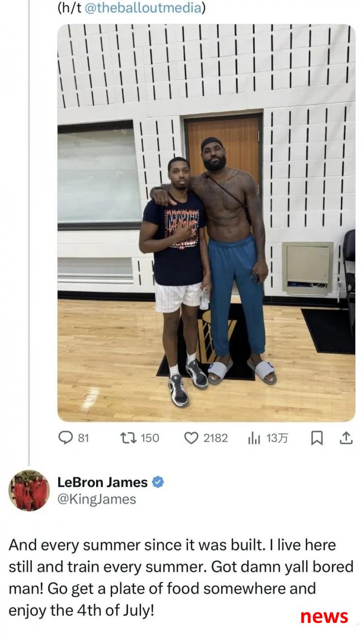The height and width of the screenshot is (634, 364).
Task: Open the @KingJames handle link
Action: pos(97,499)
